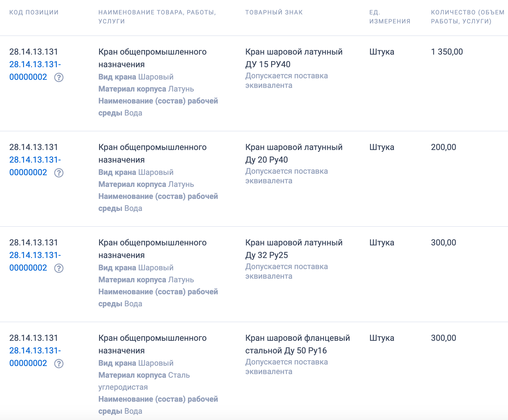Select quantity value 1 350,00
Viewport: 508px width, 420px height.
coord(447,52)
